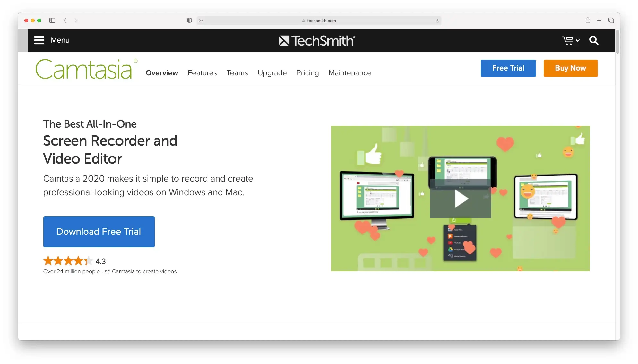Click the circular icon left of address bar
This screenshot has height=364, width=638.
pos(201,21)
